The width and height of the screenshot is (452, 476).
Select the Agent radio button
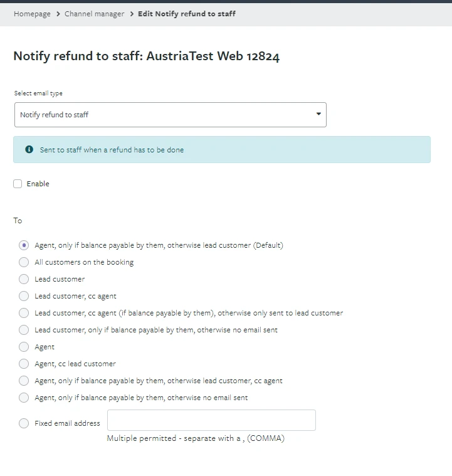click(24, 347)
